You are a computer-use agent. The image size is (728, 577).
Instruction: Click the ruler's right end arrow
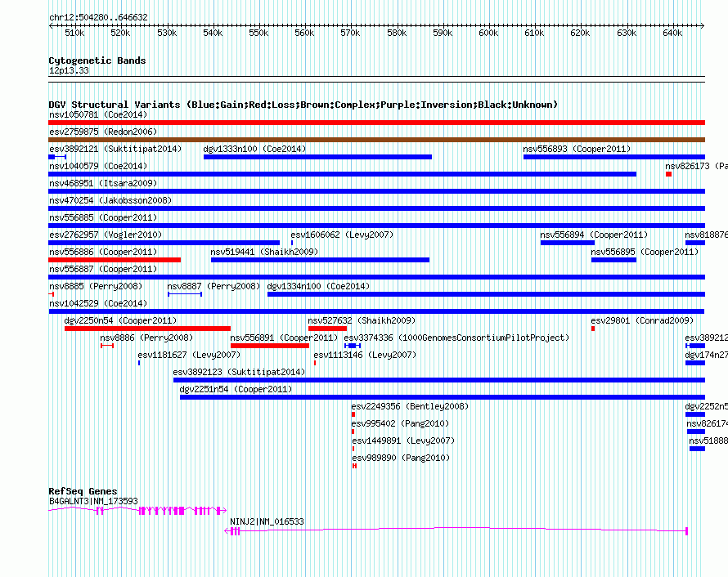(703, 25)
